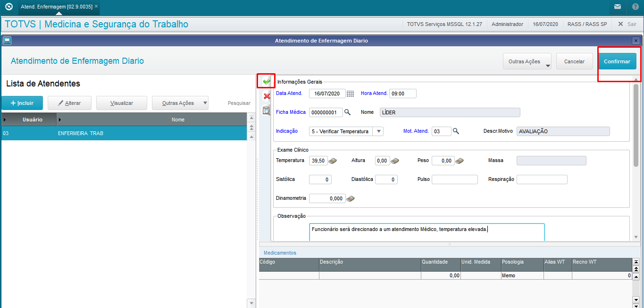644x308 pixels.
Task: Click the green checkmark save icon
Action: [x=267, y=81]
